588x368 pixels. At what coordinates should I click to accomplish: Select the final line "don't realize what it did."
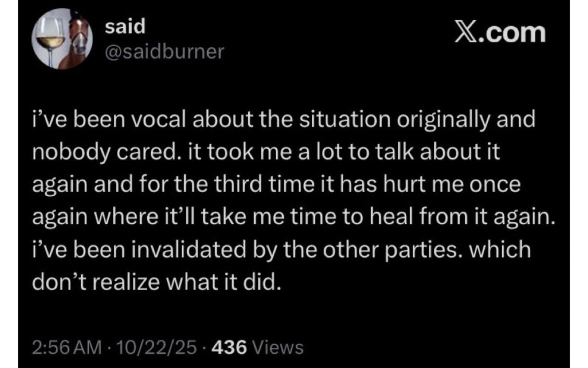[156, 282]
